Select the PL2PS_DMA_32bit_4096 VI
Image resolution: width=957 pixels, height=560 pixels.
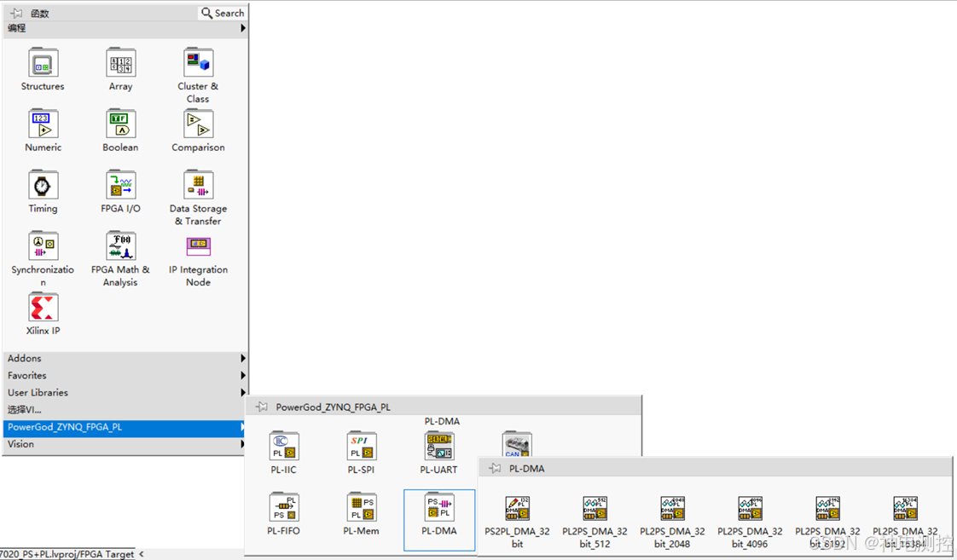[x=750, y=508]
